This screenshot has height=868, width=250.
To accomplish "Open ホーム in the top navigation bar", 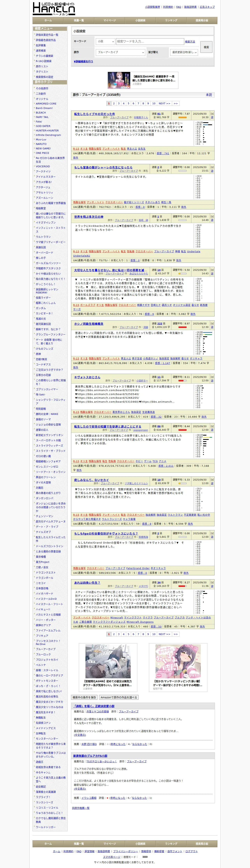I will click(48, 20).
